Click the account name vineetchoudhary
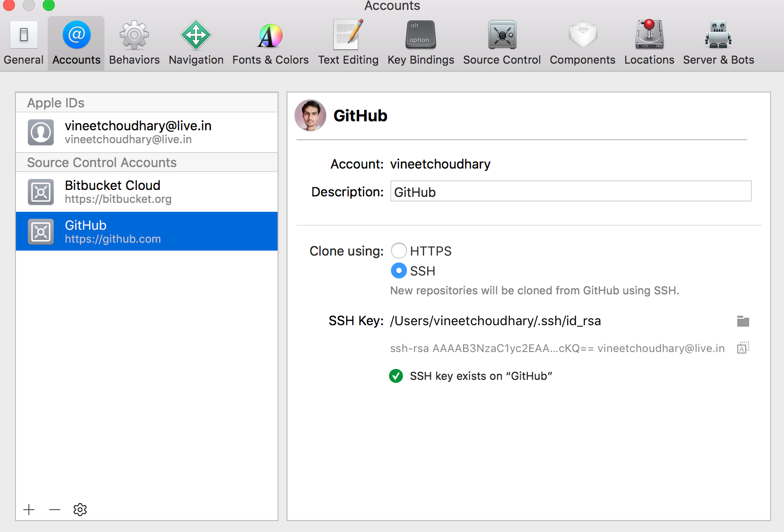The width and height of the screenshot is (784, 532). 440,164
